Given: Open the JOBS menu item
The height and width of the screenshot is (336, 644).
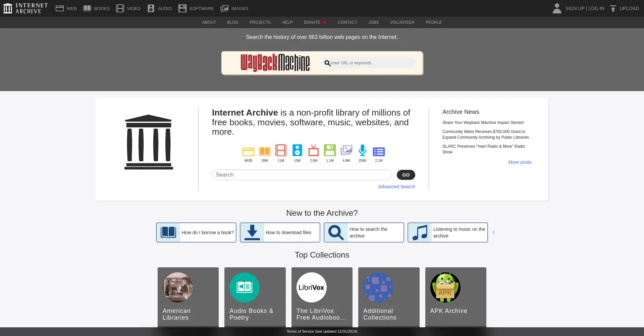Looking at the screenshot, I should coord(373,22).
